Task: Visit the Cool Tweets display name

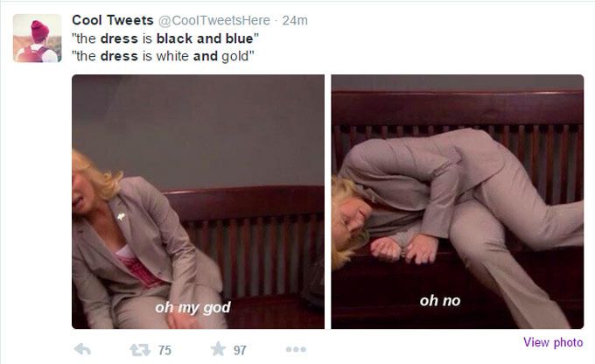Action: 113,20
